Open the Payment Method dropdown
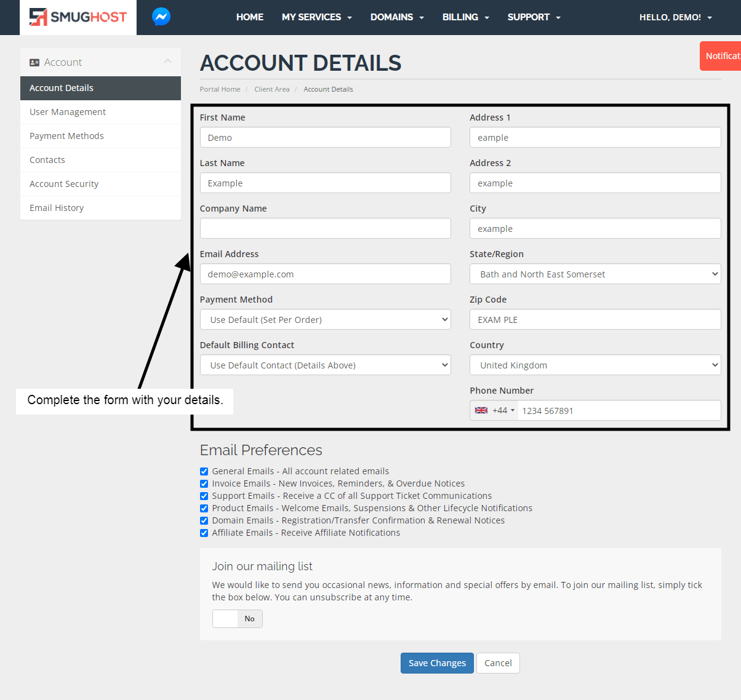Image resolution: width=741 pixels, height=700 pixels. pyautogui.click(x=325, y=320)
